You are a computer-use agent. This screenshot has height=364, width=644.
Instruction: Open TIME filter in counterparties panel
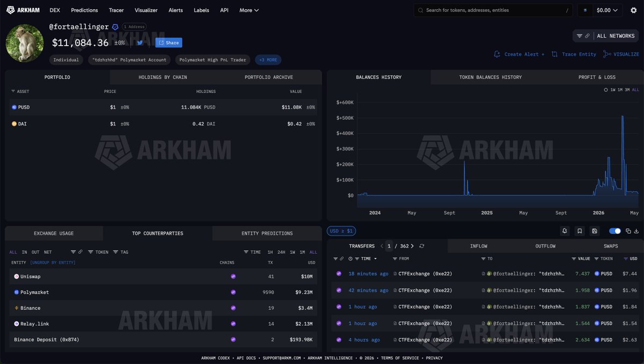click(x=252, y=252)
